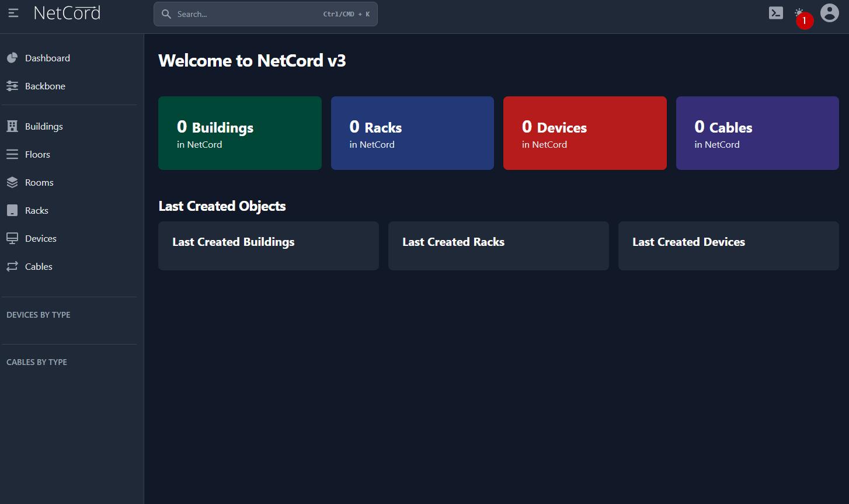
Task: Go to the Rooms page
Action: (39, 182)
